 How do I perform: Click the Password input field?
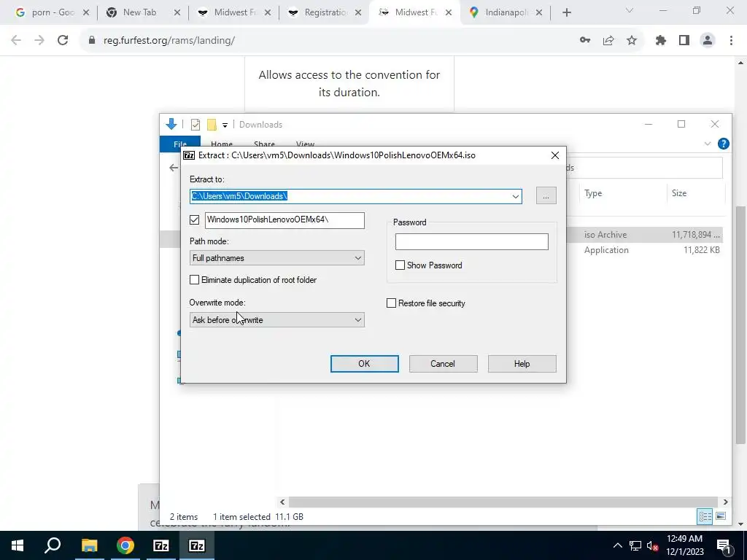(472, 242)
